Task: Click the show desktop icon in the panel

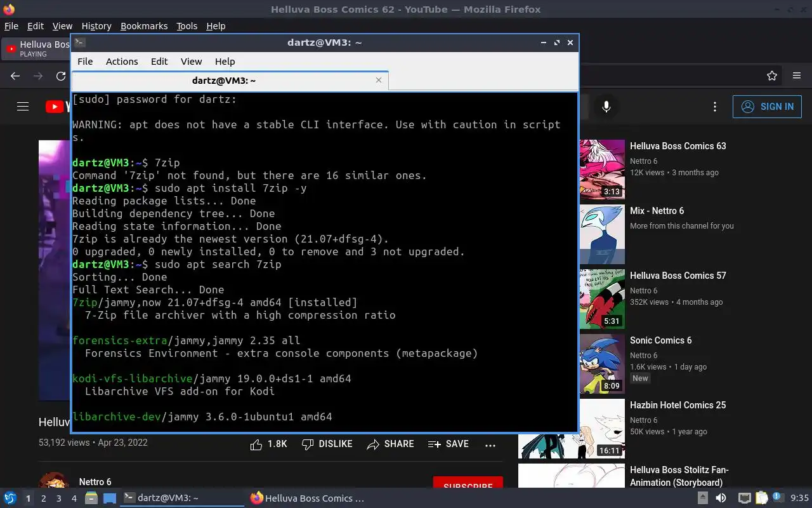Action: pos(110,498)
